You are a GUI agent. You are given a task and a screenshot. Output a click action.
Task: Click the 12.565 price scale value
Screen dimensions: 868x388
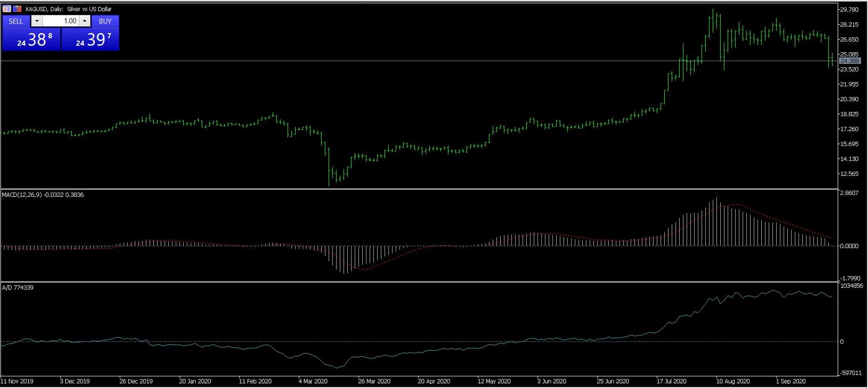[849, 174]
